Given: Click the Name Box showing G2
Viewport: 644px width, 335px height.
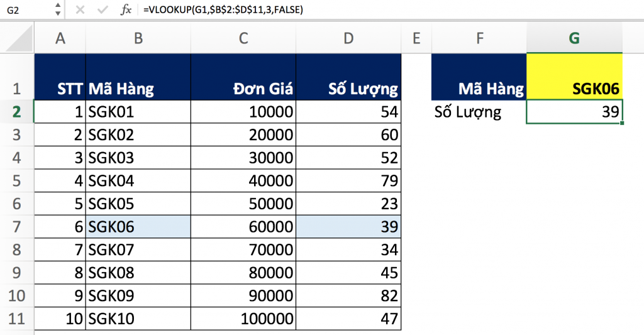Looking at the screenshot, I should pos(25,9).
